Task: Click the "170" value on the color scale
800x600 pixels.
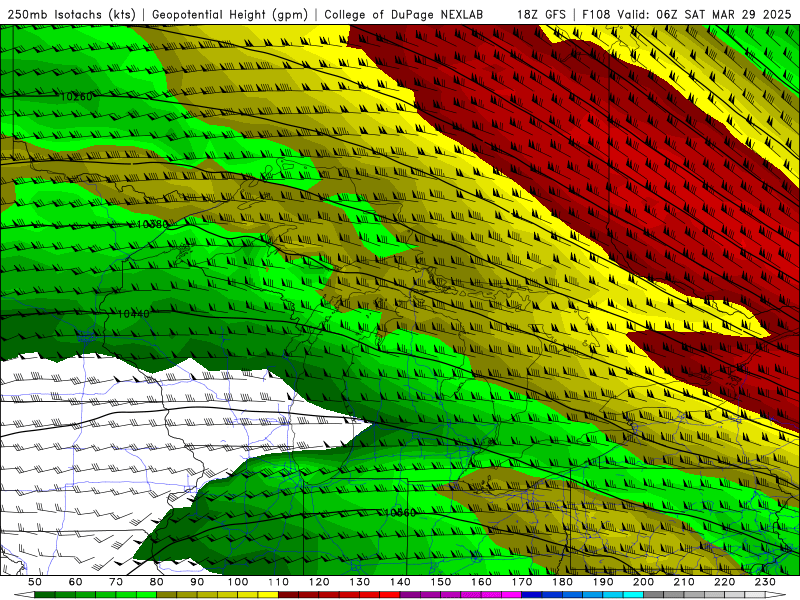Action: pyautogui.click(x=522, y=582)
